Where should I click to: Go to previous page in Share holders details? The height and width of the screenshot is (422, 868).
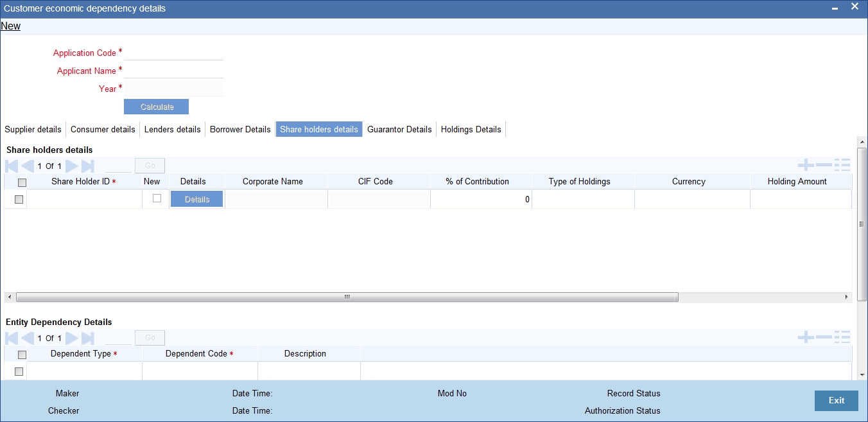(x=27, y=166)
